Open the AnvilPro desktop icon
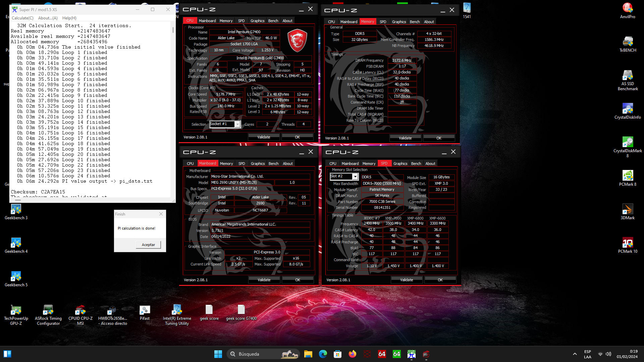Image resolution: width=644 pixels, height=362 pixels. 627,11
